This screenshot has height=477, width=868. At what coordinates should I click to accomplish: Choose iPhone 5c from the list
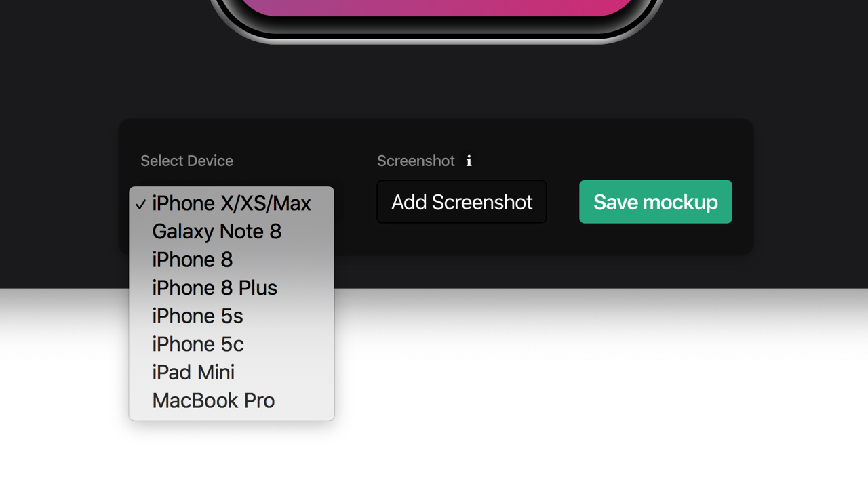[x=231, y=344]
